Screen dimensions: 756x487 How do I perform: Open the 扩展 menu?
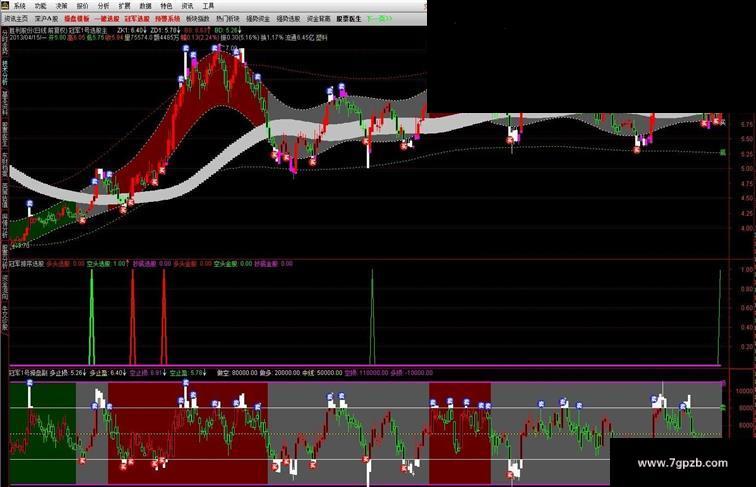click(x=124, y=6)
